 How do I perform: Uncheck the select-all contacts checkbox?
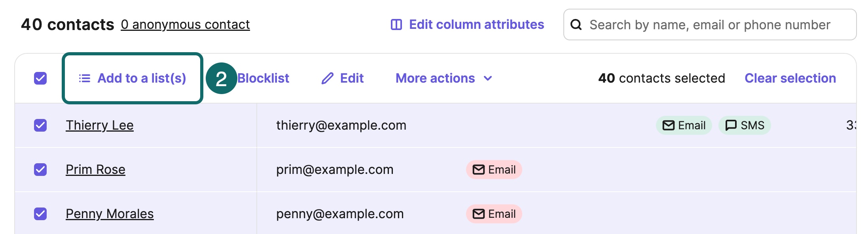[x=40, y=78]
